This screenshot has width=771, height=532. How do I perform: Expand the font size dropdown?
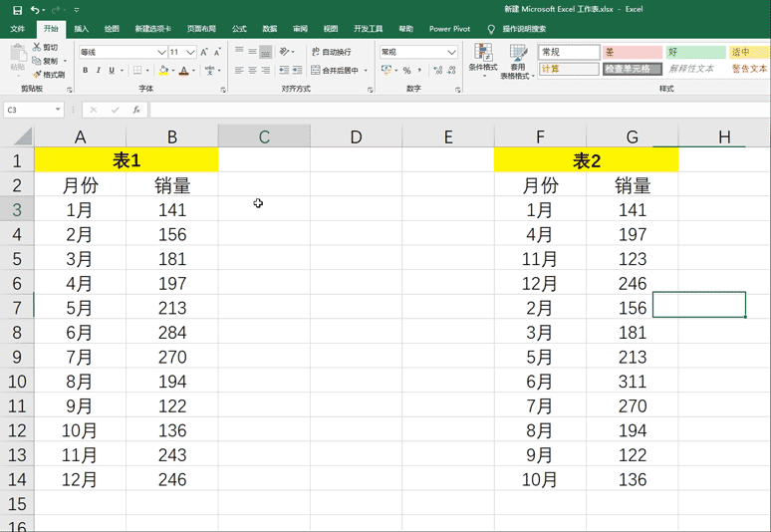tap(190, 52)
